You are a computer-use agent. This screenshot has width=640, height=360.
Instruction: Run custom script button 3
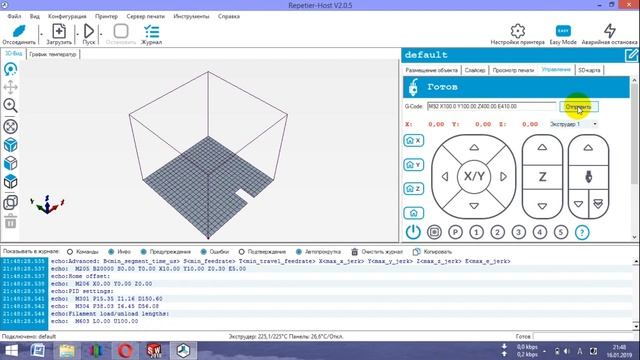point(519,232)
